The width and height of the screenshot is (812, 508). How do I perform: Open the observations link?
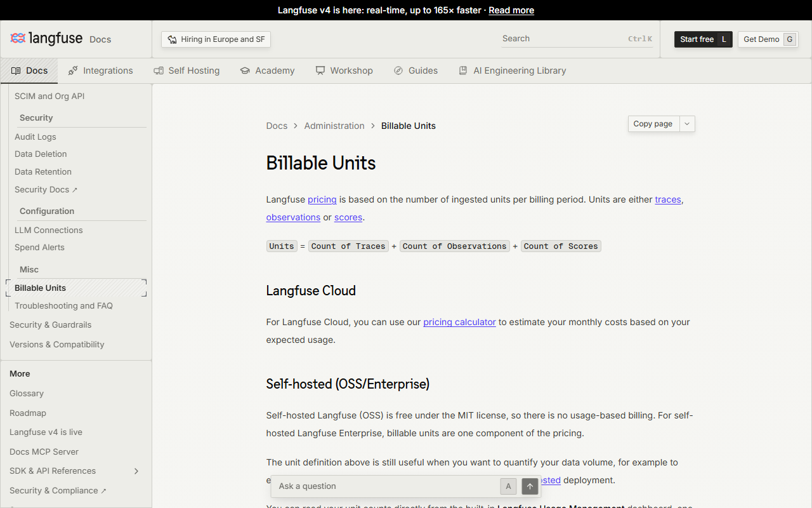pyautogui.click(x=293, y=217)
